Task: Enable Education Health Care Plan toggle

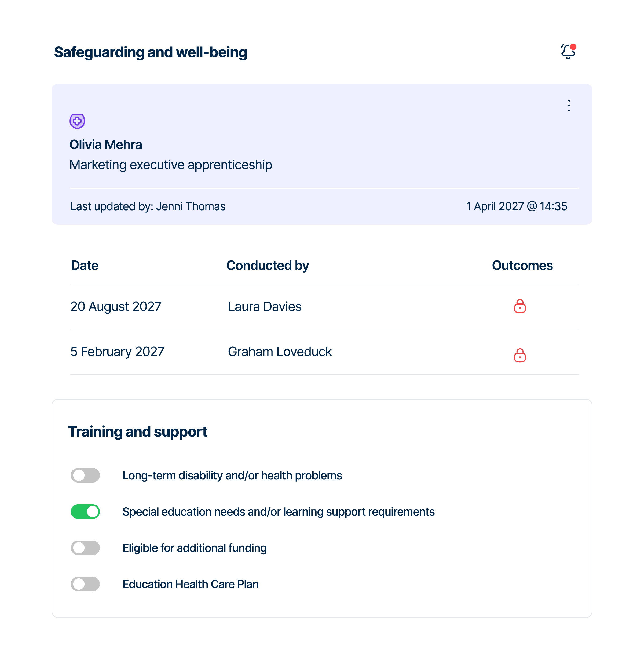Action: [85, 584]
